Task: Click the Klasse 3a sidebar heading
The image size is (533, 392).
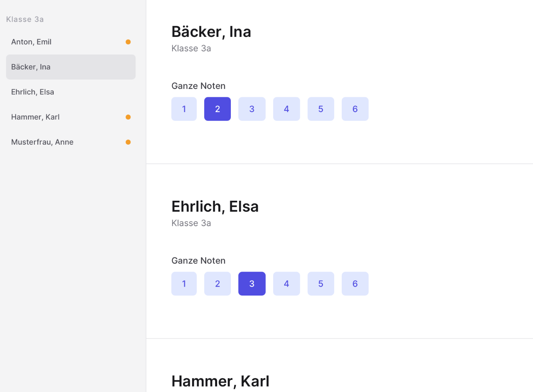Action: pyautogui.click(x=25, y=19)
